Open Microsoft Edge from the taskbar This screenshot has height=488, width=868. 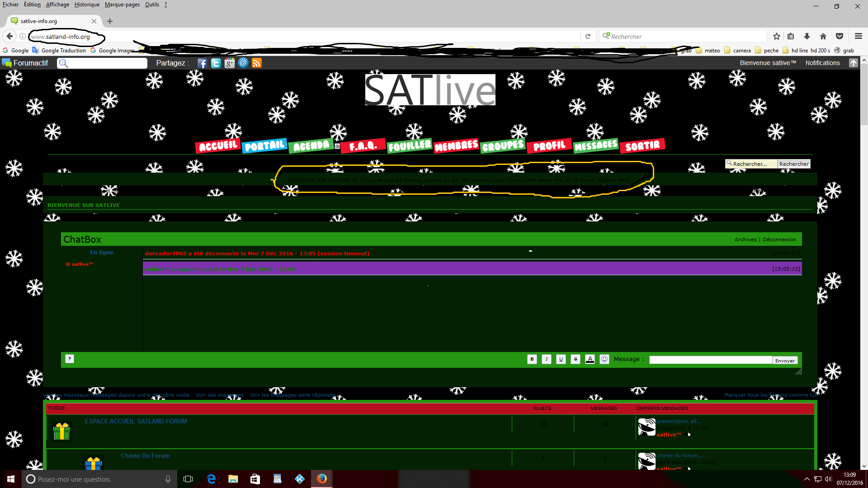coord(211,479)
